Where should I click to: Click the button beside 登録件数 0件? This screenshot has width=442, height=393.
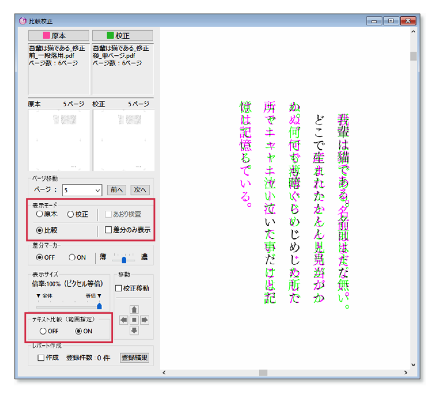135,358
